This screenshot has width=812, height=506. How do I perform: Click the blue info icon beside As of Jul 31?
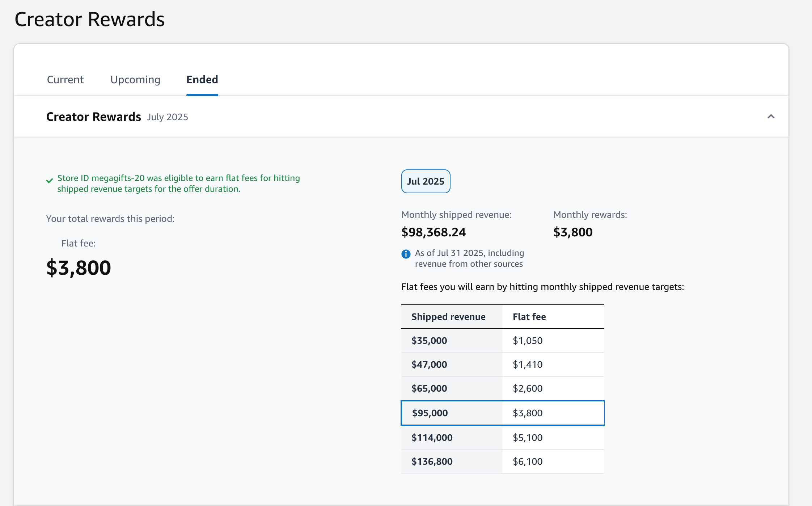406,254
